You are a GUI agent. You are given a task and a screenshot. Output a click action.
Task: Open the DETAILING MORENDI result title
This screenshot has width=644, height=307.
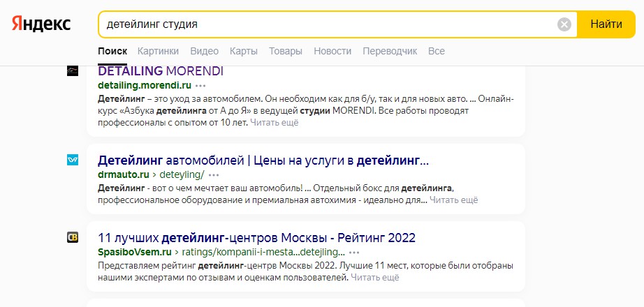tap(161, 71)
